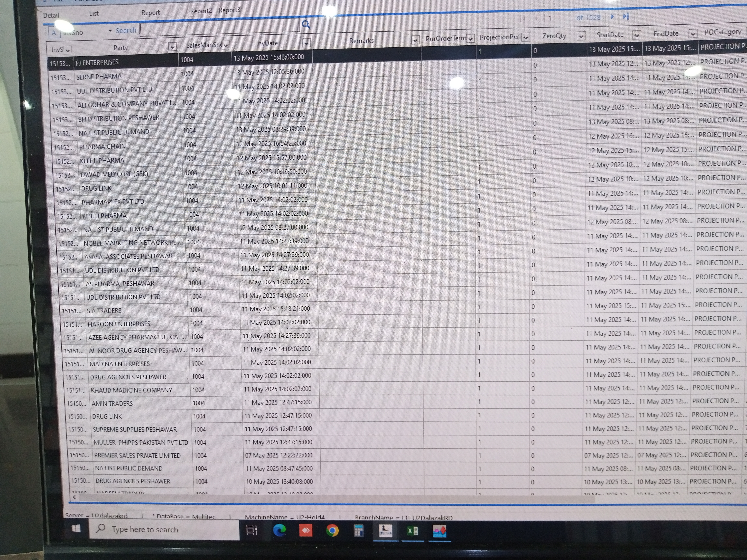This screenshot has width=747, height=560.
Task: Open the Calculator taskbar icon
Action: (x=359, y=531)
